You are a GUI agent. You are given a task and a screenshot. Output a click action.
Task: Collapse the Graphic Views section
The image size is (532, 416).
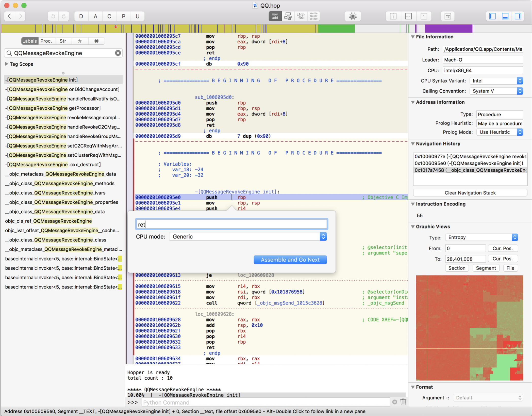413,227
